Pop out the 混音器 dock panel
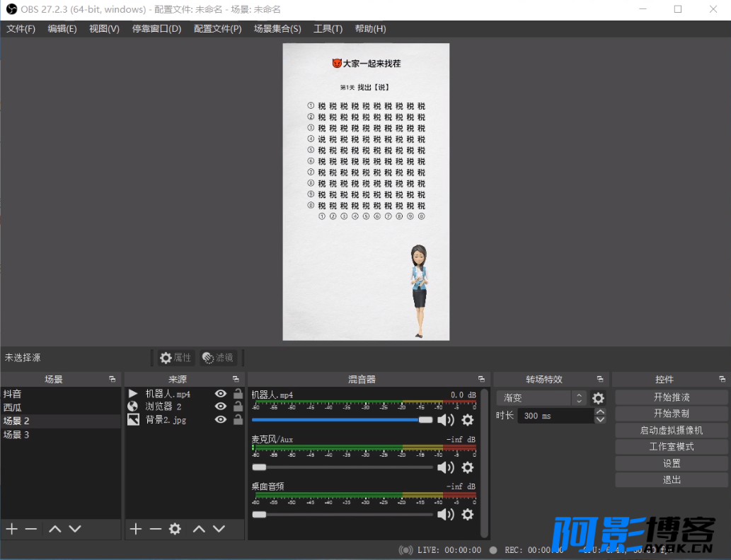 coord(481,379)
